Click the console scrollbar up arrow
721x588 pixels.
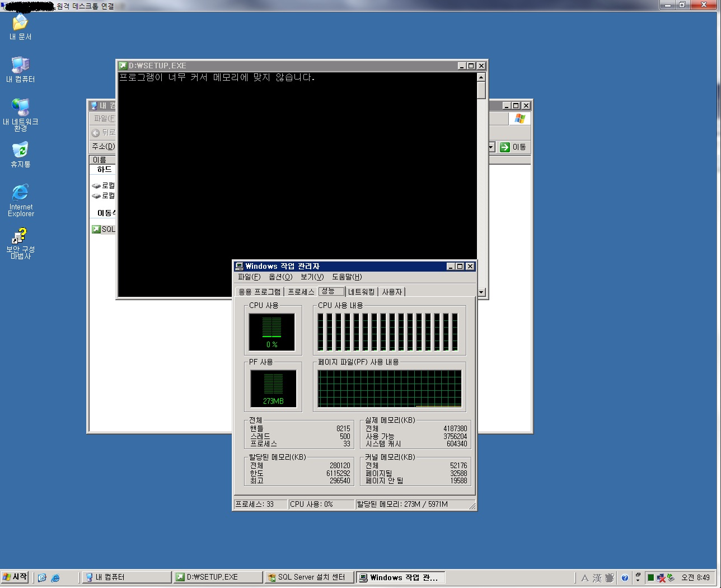point(481,77)
